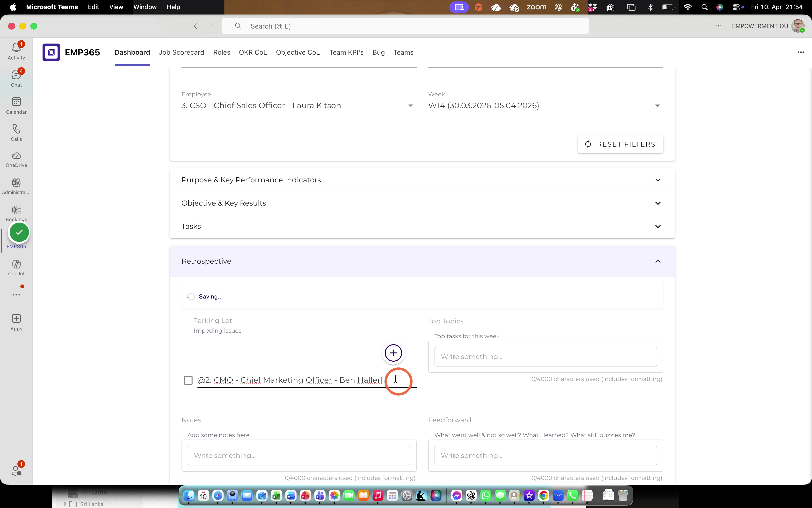812x508 pixels.
Task: Click the Zoom menu bar icon
Action: click(x=536, y=7)
